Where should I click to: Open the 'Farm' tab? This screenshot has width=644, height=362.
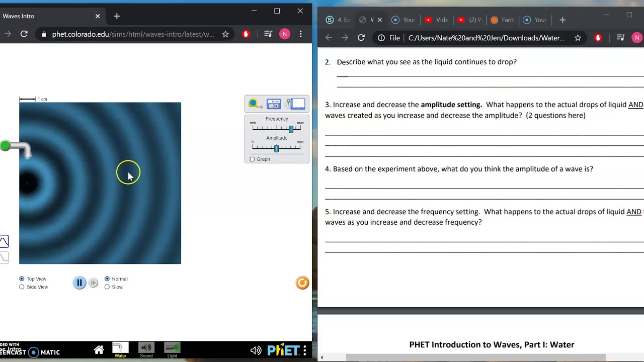(502, 20)
